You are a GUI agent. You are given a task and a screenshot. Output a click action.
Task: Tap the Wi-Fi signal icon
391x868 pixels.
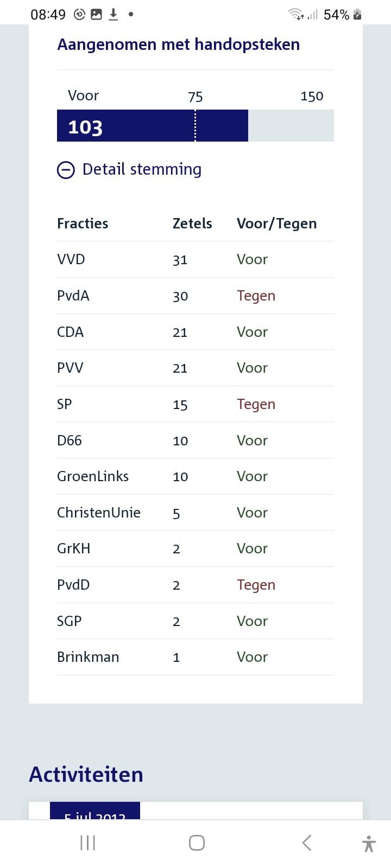(x=295, y=15)
